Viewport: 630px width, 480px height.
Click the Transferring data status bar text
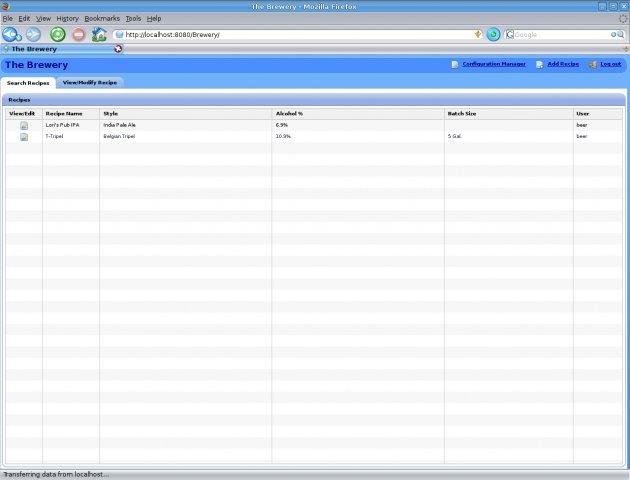(x=56, y=475)
